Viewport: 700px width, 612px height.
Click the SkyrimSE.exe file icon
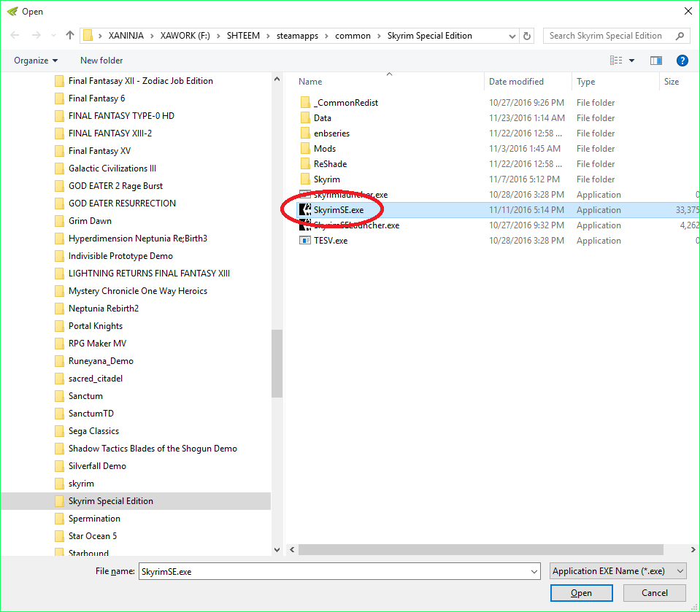click(305, 209)
